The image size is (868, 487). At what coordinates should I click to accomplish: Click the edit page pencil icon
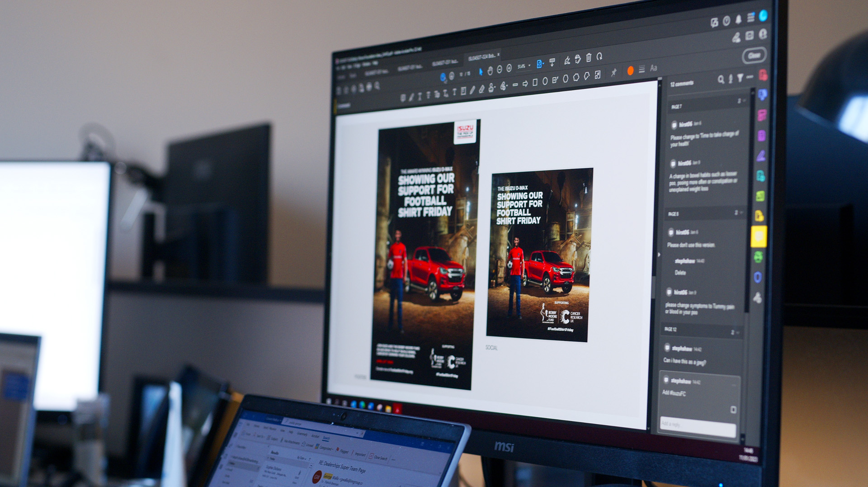click(578, 59)
